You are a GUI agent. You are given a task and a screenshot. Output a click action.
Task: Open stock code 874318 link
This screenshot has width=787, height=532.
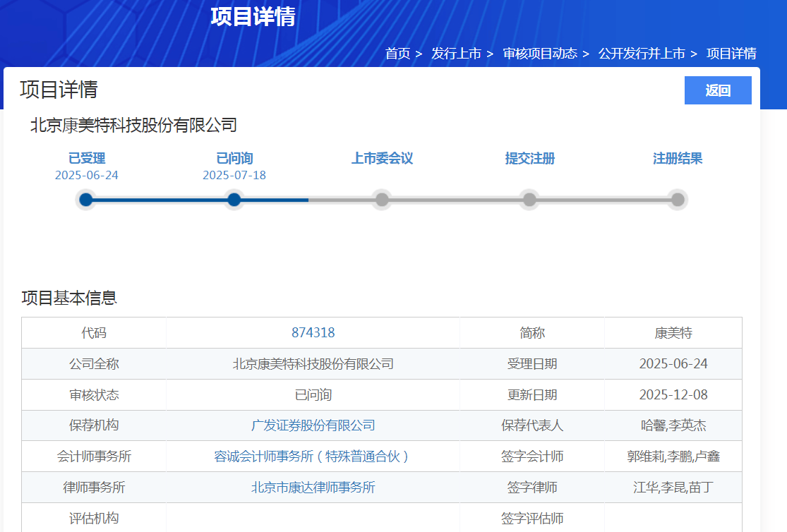pos(313,333)
